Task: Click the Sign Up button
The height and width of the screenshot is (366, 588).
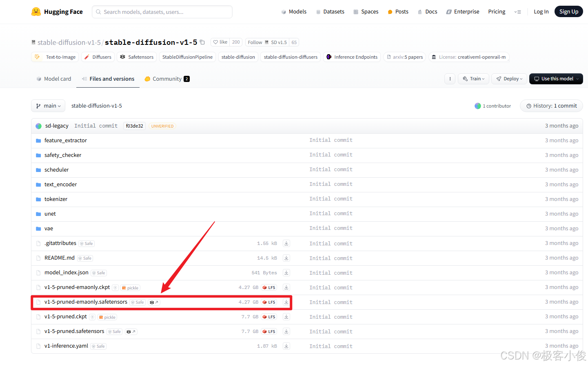Action: click(568, 12)
